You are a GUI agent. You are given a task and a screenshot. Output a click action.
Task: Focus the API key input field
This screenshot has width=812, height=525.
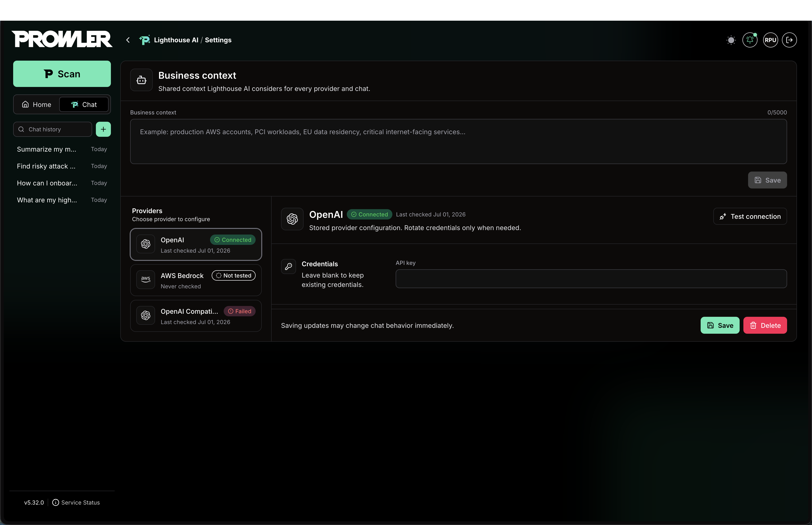pyautogui.click(x=591, y=279)
